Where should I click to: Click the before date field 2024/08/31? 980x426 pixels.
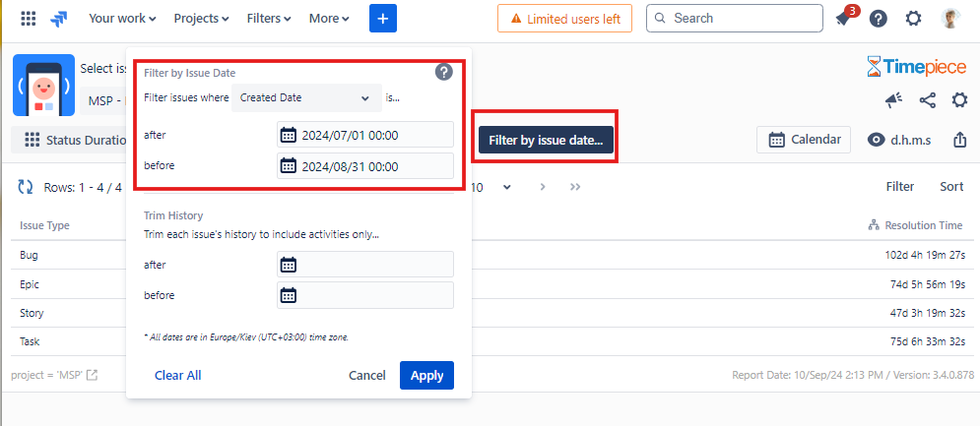[365, 166]
